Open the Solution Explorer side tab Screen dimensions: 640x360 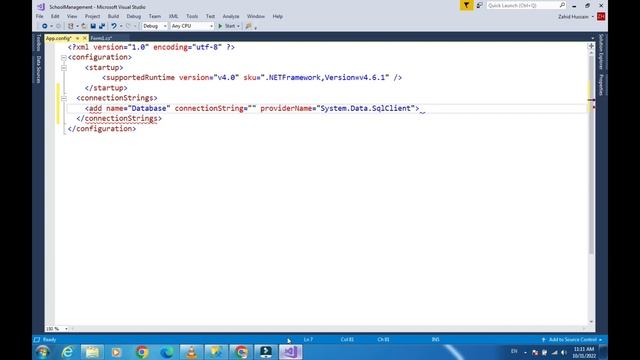pos(601,52)
